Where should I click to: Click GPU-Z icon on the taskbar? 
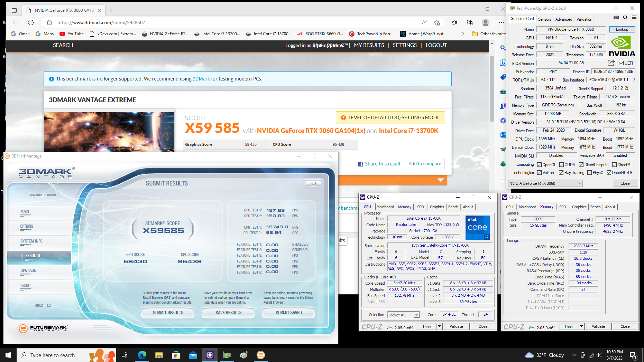coord(227,355)
